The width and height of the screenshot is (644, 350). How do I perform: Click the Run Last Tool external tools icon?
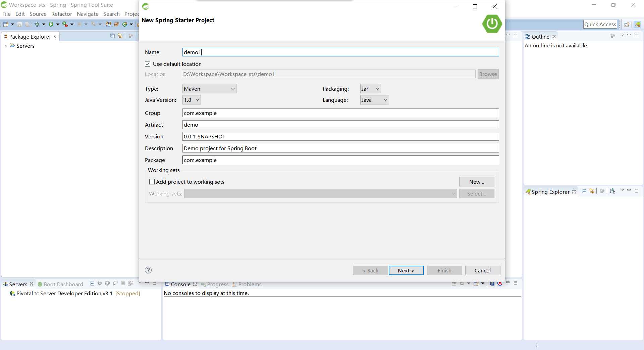point(65,24)
